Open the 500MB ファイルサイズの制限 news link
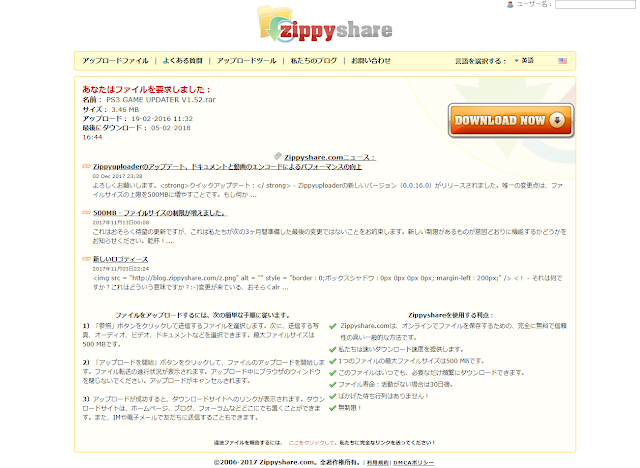This screenshot has width=640, height=468. [160, 213]
